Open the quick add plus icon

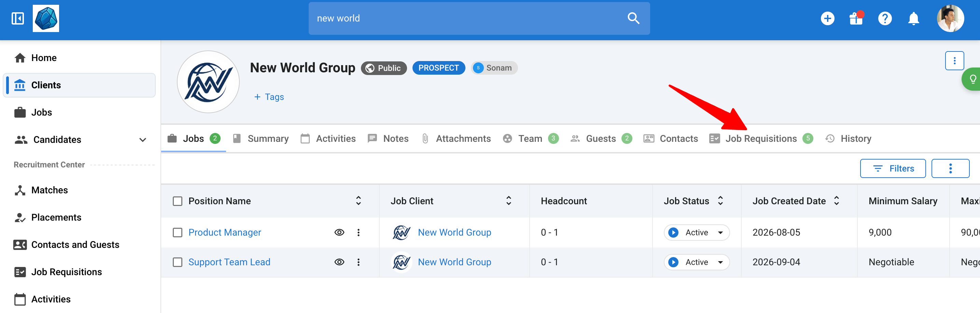(x=827, y=18)
